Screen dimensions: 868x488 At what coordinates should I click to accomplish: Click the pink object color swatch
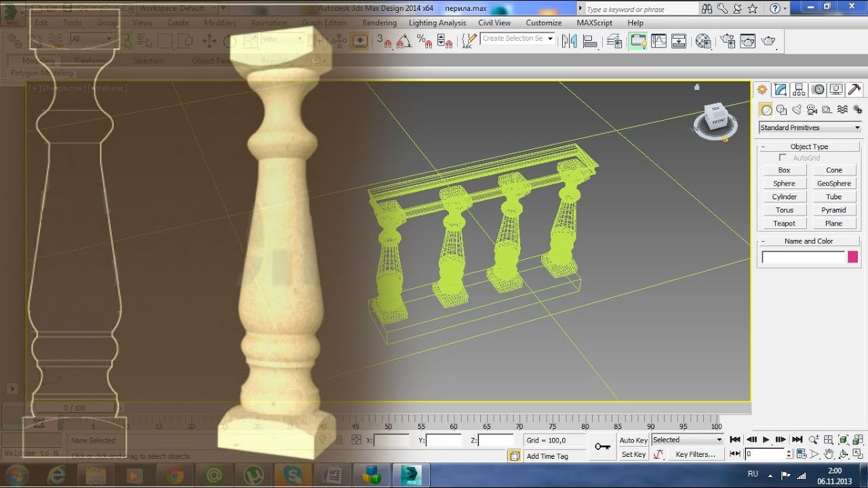coord(853,257)
